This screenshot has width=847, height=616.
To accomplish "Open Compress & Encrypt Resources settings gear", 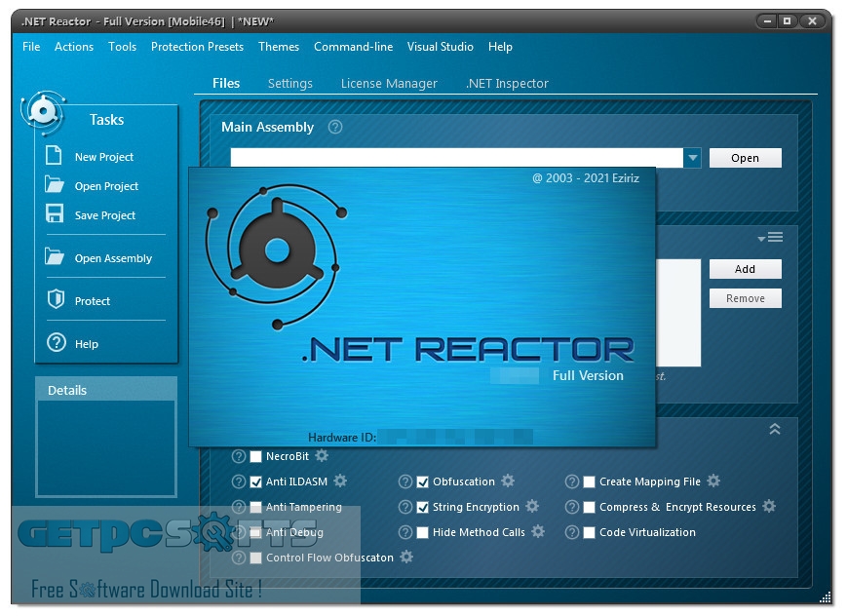I will (769, 506).
